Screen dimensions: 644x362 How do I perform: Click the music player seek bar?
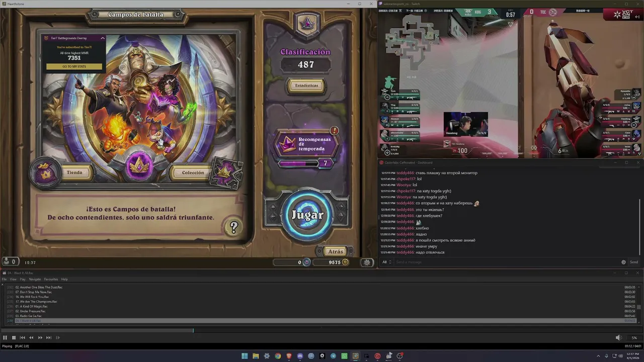pyautogui.click(x=322, y=330)
